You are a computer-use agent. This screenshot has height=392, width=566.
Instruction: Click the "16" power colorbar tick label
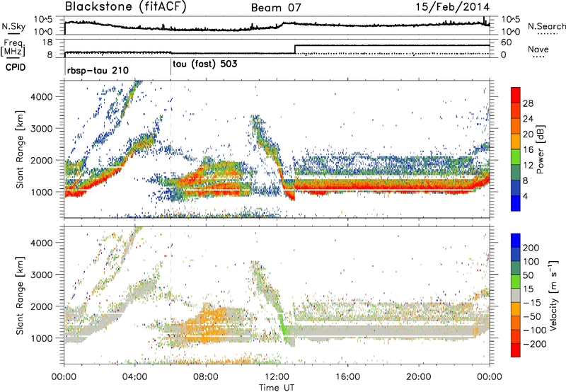click(528, 150)
